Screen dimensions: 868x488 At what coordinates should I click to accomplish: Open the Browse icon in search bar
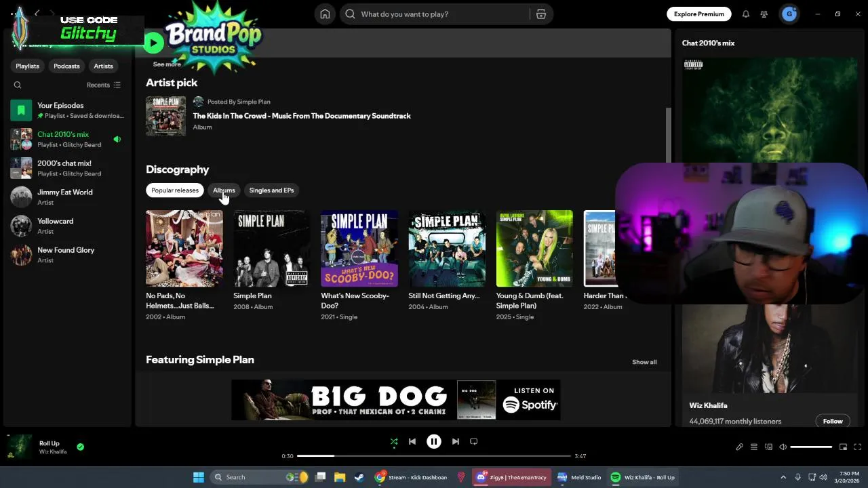tap(541, 14)
